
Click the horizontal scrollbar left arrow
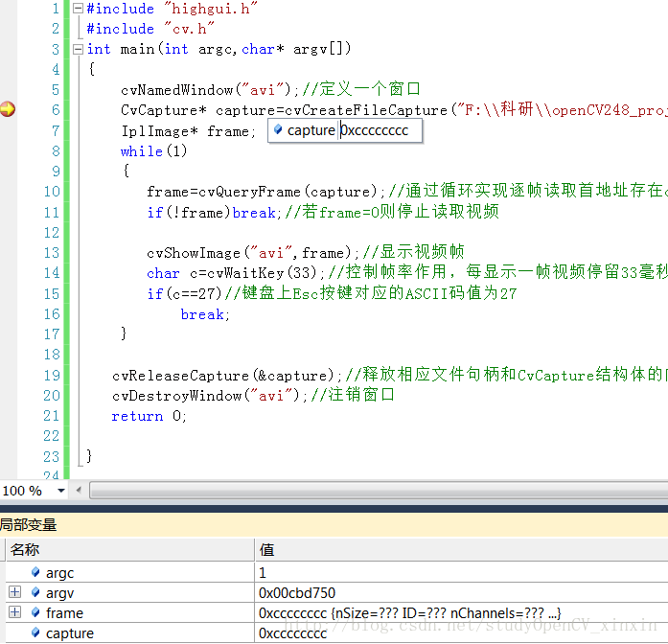tap(79, 491)
